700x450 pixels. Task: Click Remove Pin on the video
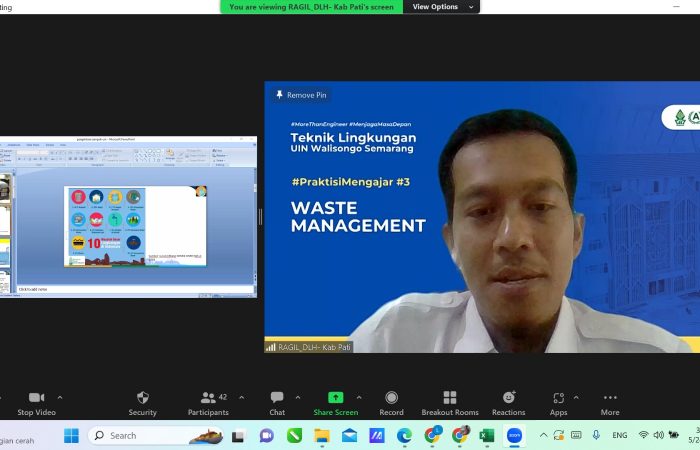(x=300, y=95)
